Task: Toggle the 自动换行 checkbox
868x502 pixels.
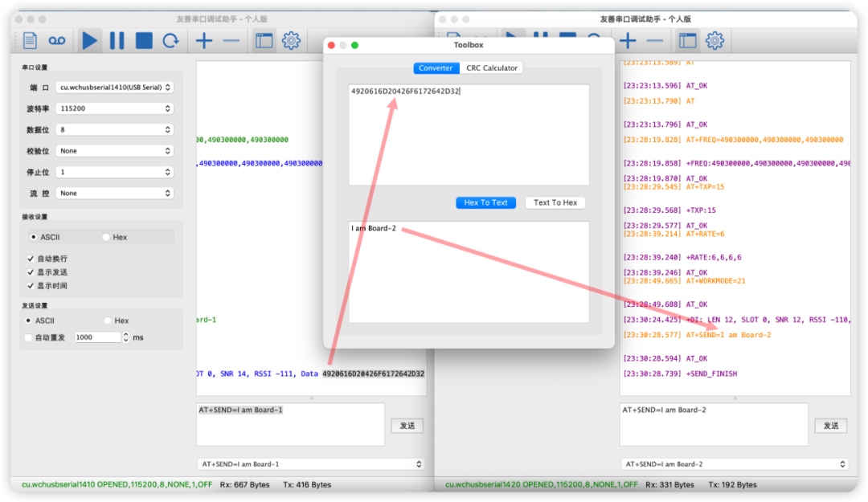Action: [31, 259]
